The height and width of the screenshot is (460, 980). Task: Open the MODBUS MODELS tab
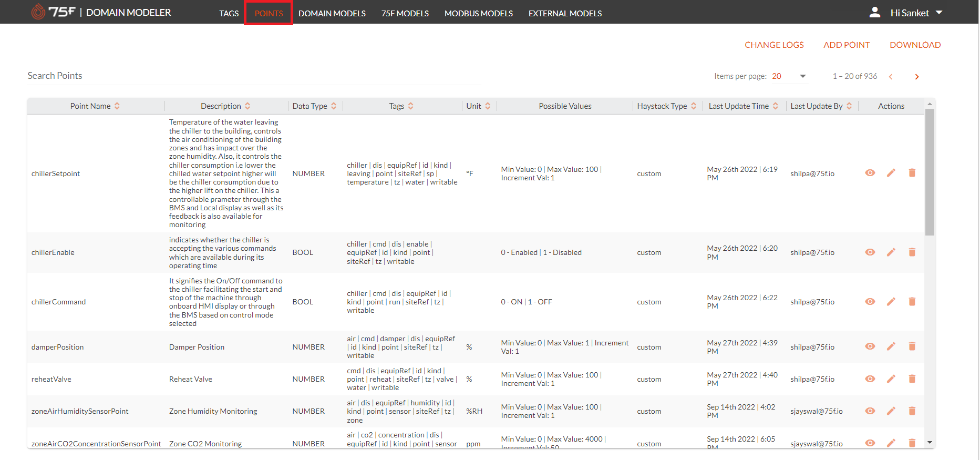(479, 13)
